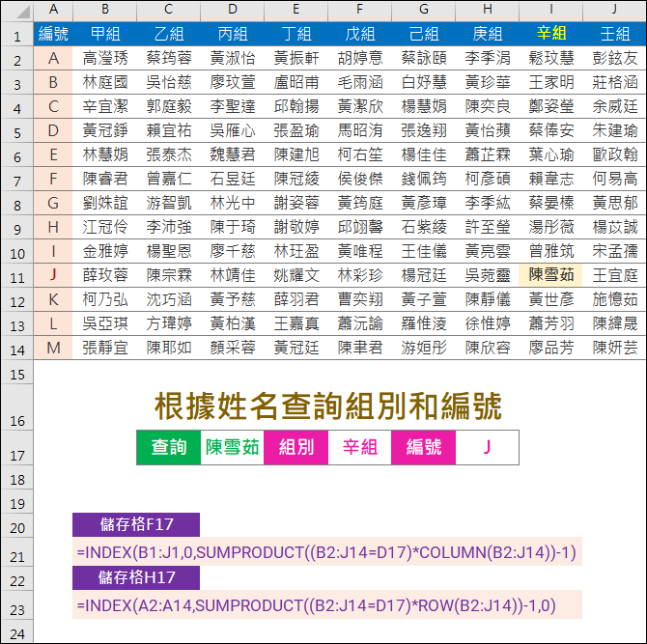Select cell containing 柯右笙
647x644 pixels.
[x=360, y=154]
